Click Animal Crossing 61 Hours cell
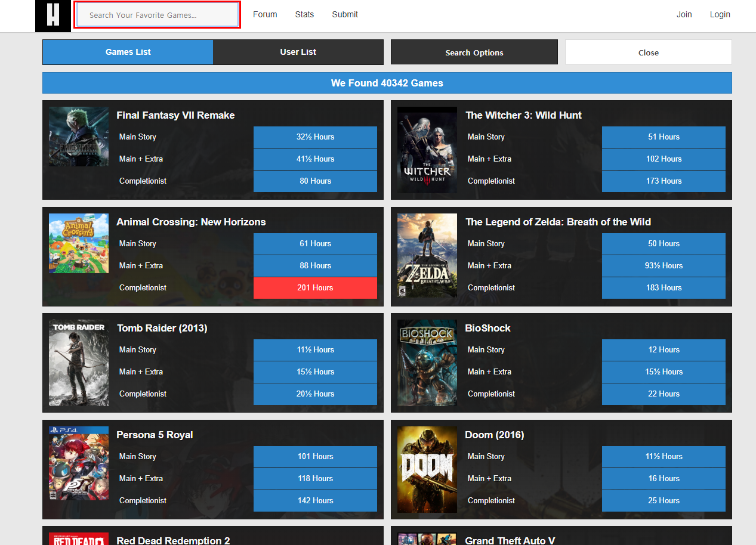This screenshot has height=545, width=756. pos(315,244)
